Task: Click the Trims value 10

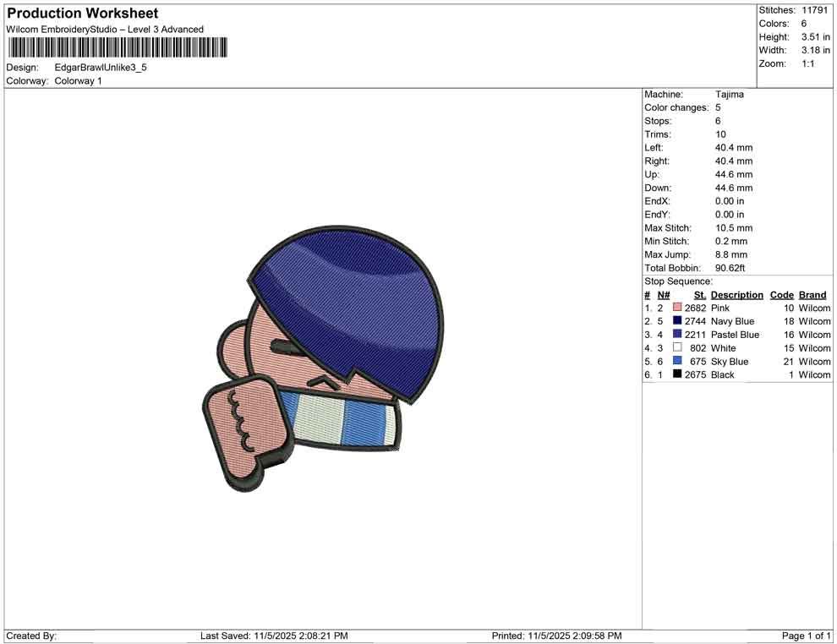Action: pos(720,134)
